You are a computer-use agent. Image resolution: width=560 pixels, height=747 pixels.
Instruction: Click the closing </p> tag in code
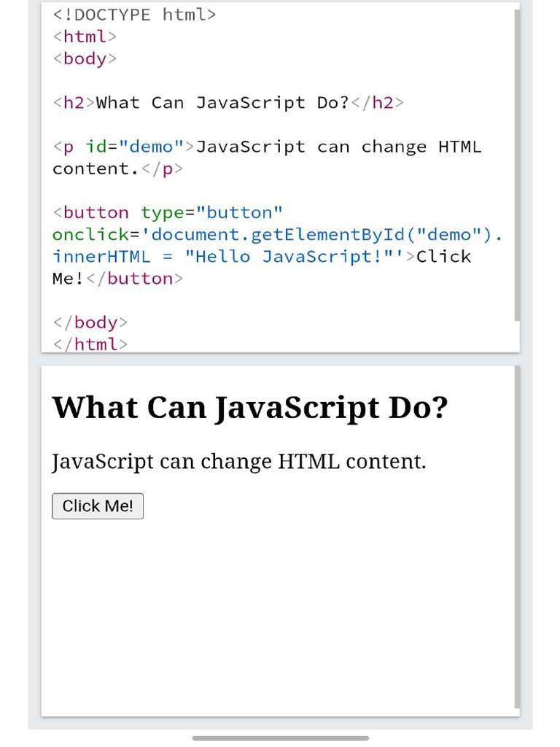pos(162,169)
